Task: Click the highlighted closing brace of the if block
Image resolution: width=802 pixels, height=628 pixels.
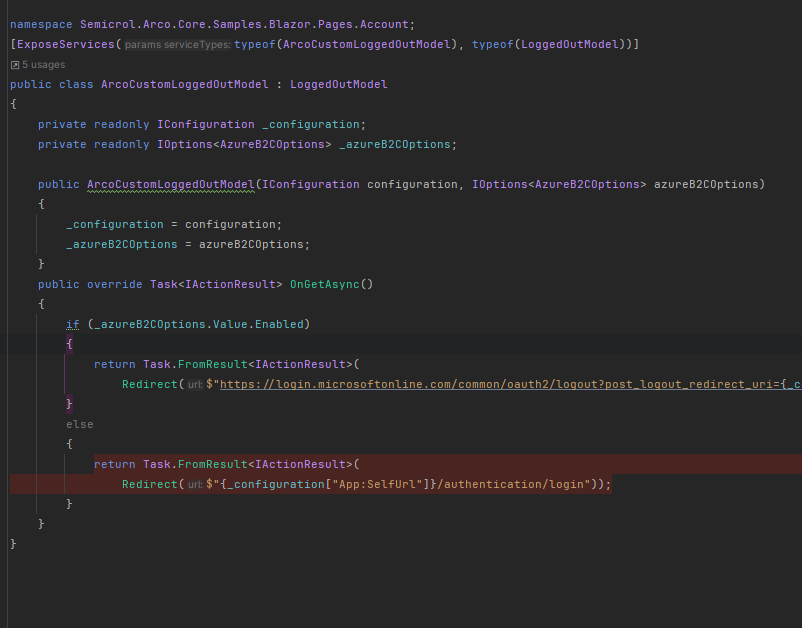Action: coord(70,404)
